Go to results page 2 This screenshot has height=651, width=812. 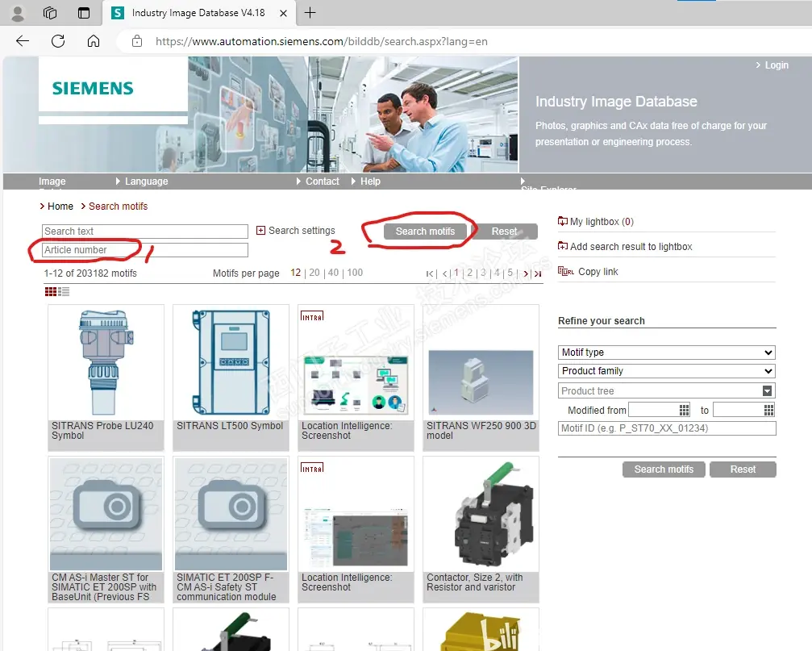[x=469, y=273]
